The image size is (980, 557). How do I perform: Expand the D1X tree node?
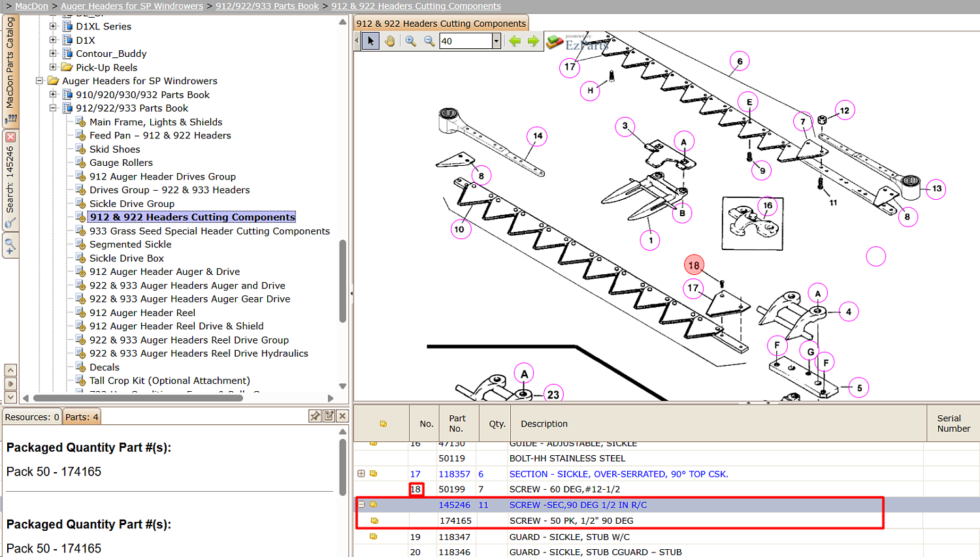54,40
